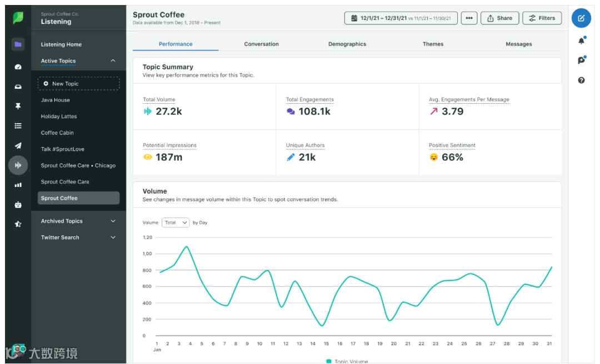Open the date range picker 12/1/21 – 12/31/21
The height and width of the screenshot is (364, 600).
pyautogui.click(x=401, y=18)
